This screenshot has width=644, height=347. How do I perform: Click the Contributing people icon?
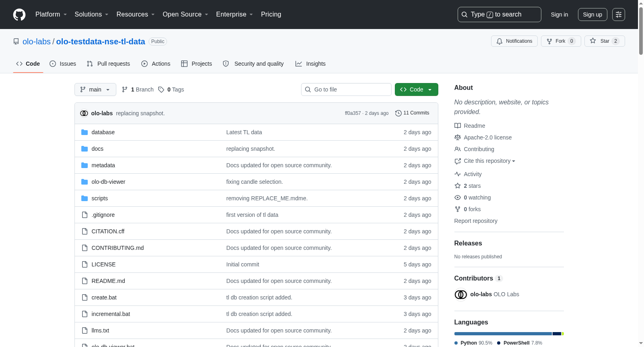(458, 149)
